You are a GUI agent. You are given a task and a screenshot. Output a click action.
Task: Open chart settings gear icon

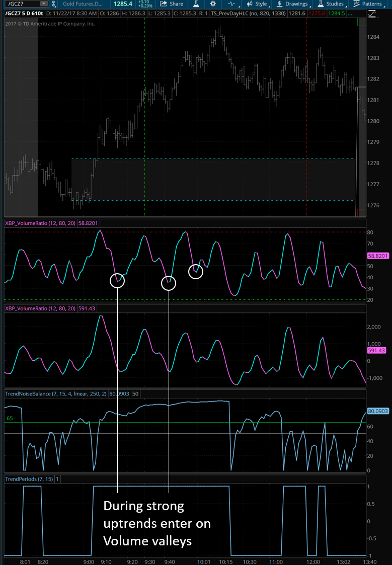click(213, 4)
